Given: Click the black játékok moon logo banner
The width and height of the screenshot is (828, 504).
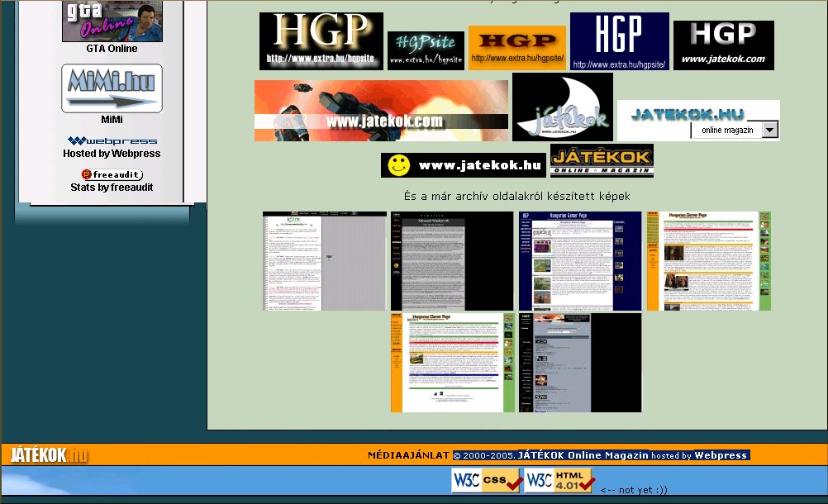Looking at the screenshot, I should (x=563, y=107).
